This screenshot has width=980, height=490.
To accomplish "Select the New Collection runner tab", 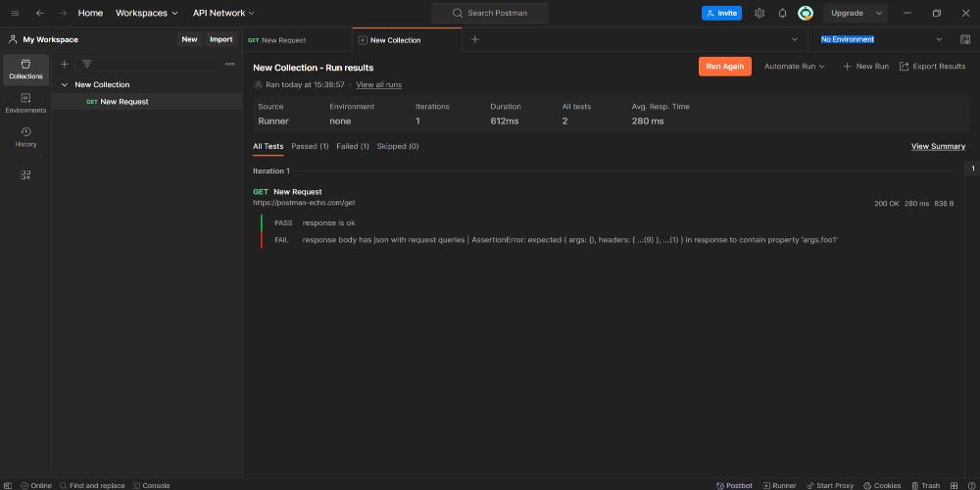I will point(408,39).
